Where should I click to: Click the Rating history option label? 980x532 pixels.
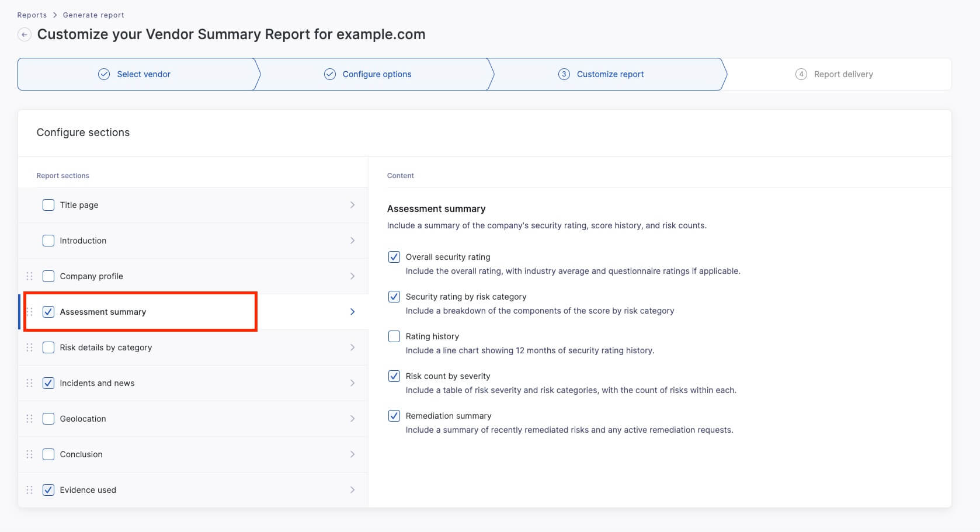point(432,336)
